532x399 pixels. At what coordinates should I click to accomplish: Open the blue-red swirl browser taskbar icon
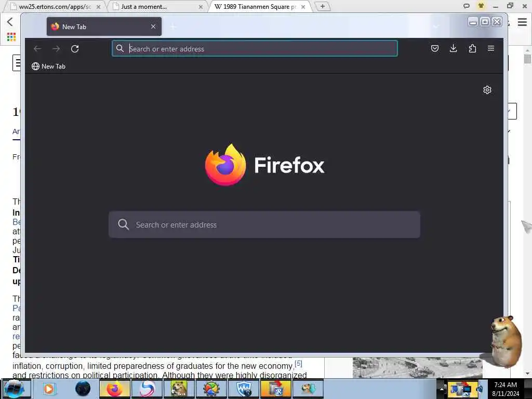tap(147, 389)
